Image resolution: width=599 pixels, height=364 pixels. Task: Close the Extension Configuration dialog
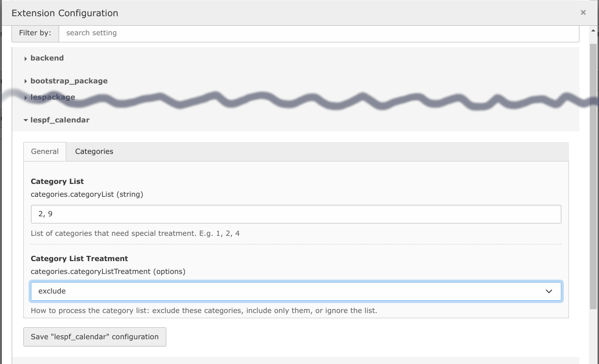coord(583,13)
